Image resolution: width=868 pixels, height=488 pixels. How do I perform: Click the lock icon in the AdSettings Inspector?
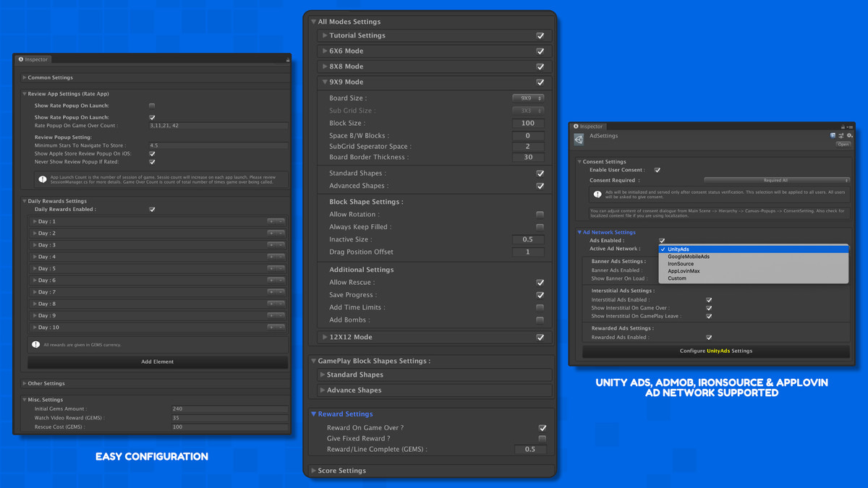843,127
